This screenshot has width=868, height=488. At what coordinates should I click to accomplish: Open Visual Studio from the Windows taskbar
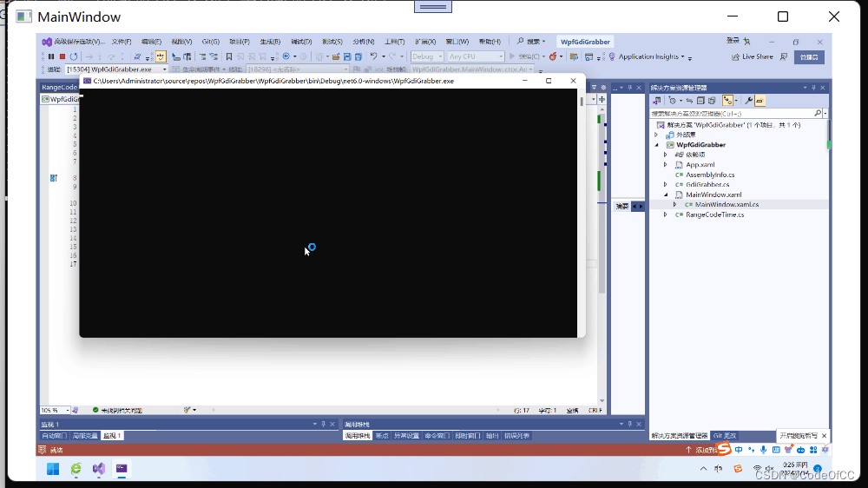[x=99, y=469]
